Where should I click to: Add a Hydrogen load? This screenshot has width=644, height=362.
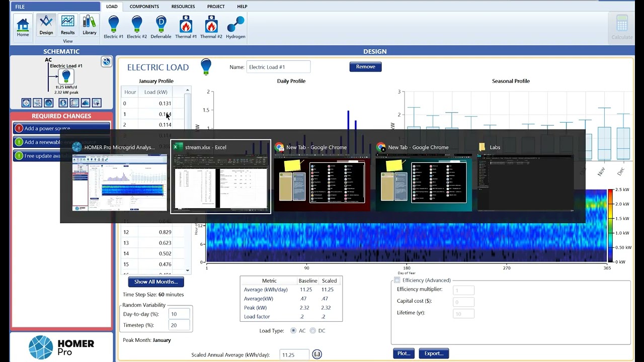tap(235, 27)
